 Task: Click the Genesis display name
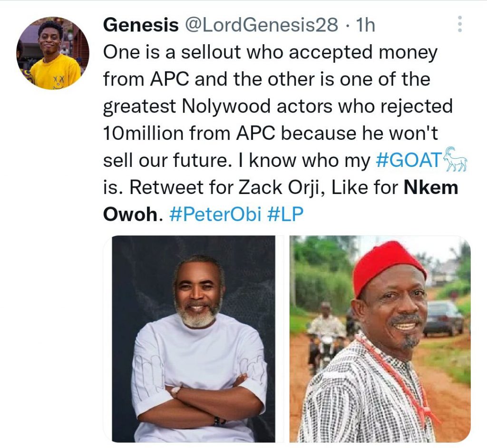coord(141,25)
